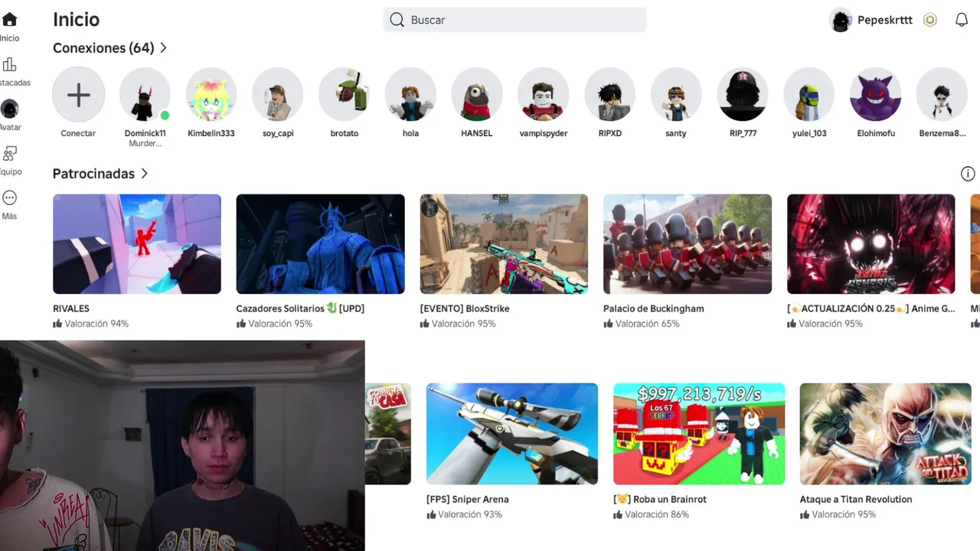Open the RIVALES game thumbnail

coord(137,244)
